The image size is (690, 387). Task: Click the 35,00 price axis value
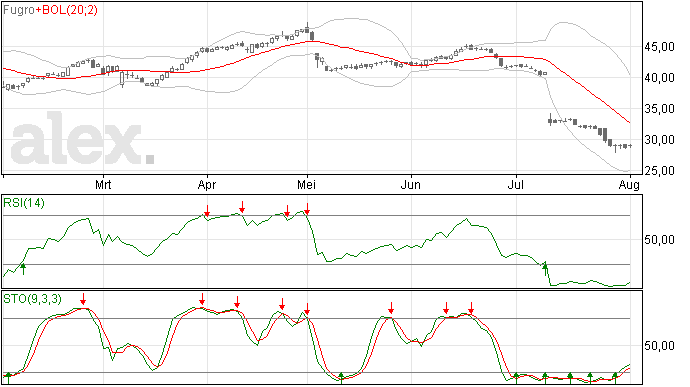point(659,109)
